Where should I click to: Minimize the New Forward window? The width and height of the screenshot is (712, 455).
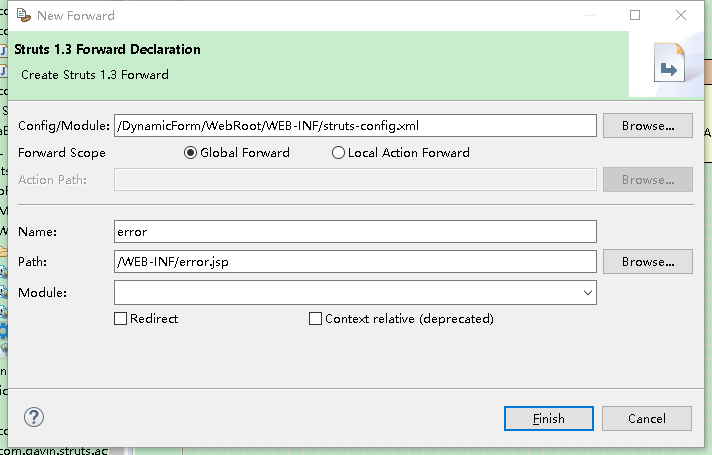[x=589, y=15]
